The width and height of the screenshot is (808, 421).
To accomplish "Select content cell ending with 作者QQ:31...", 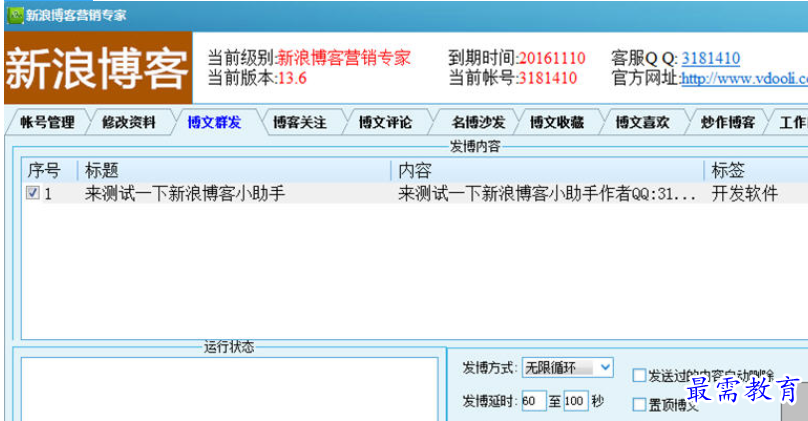I will pyautogui.click(x=547, y=194).
